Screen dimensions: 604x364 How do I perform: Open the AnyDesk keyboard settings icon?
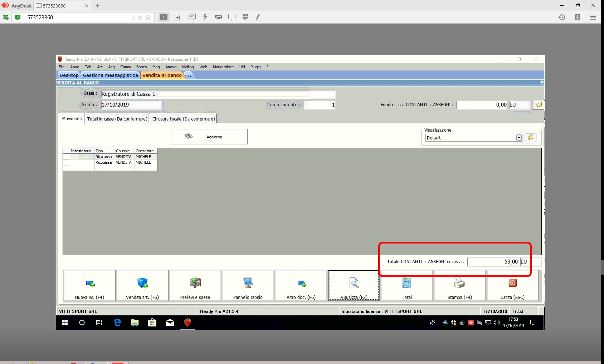click(219, 17)
